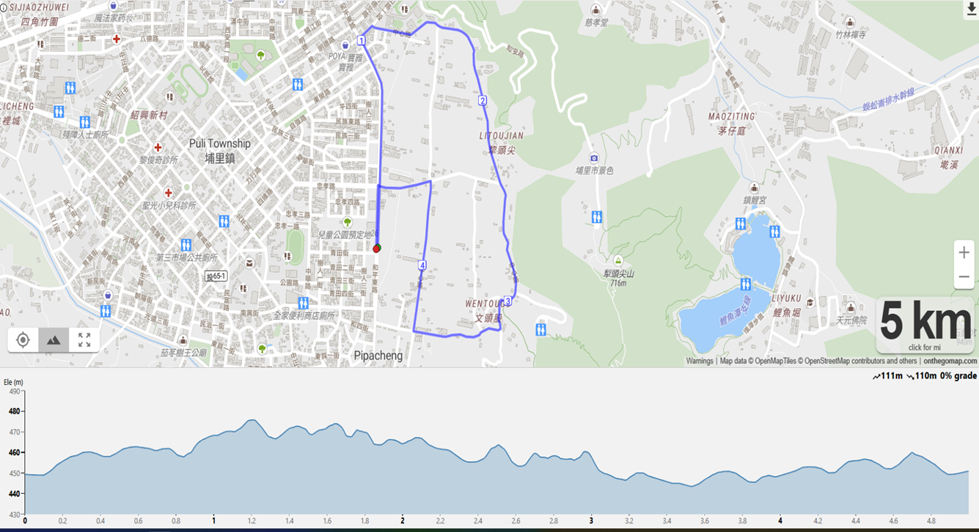Viewport: 979px width, 532px height.
Task: Center map on my location
Action: click(23, 340)
